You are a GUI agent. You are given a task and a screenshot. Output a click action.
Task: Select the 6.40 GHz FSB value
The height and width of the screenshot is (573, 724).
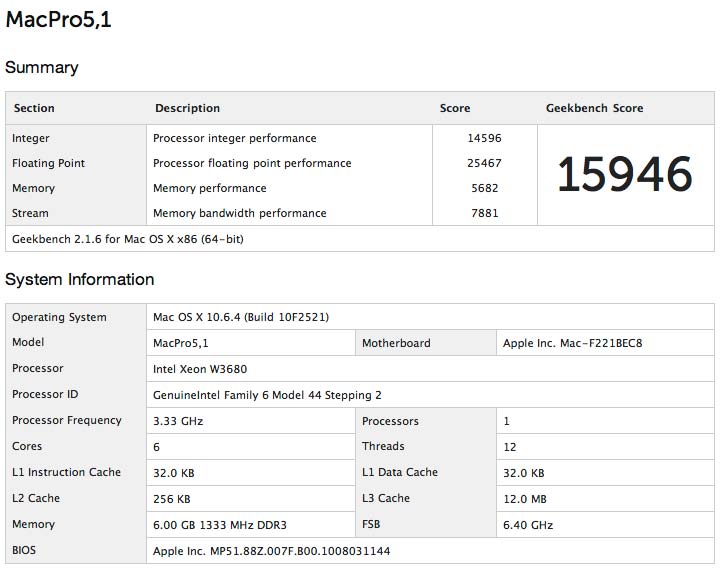coord(528,525)
